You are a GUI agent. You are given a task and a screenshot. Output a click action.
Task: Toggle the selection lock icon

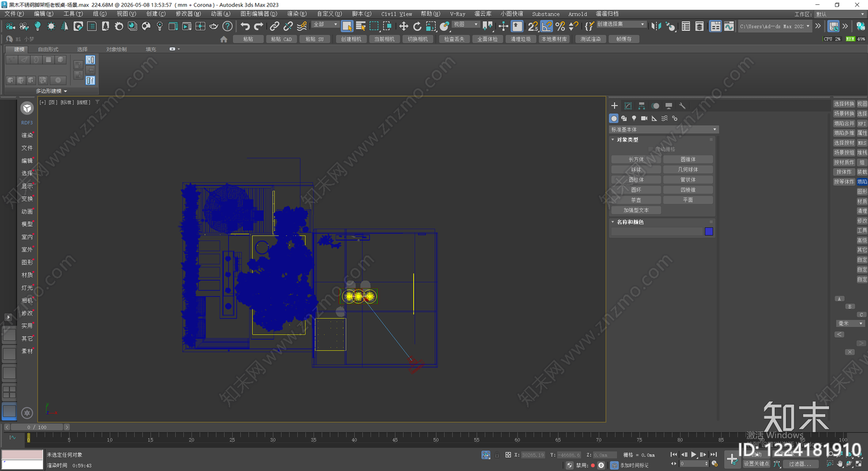(x=497, y=455)
